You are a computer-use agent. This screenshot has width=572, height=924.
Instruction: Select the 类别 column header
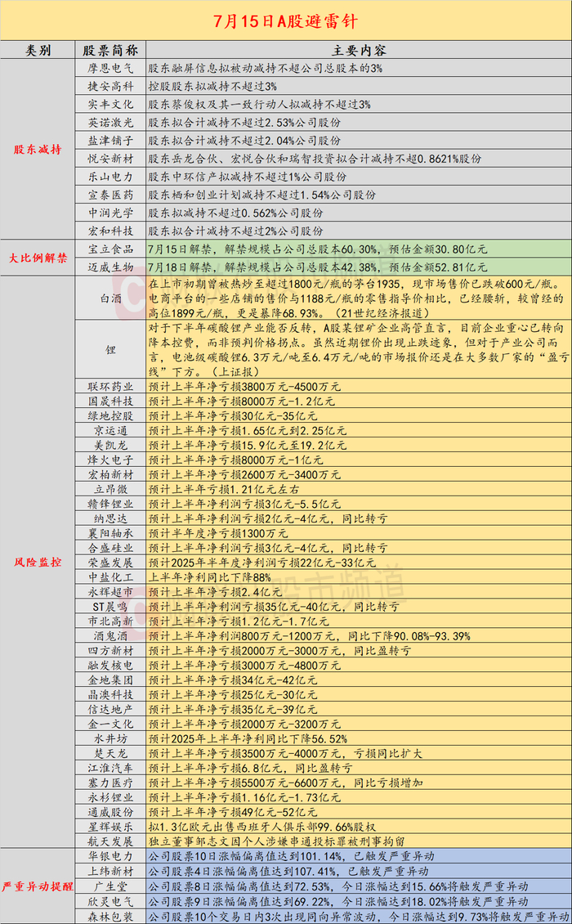(x=38, y=50)
